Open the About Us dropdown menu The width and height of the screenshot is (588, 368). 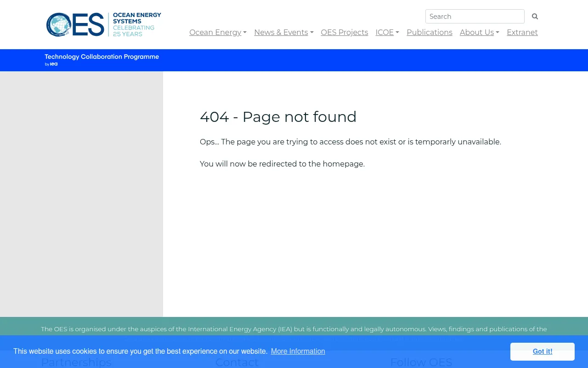click(x=480, y=32)
